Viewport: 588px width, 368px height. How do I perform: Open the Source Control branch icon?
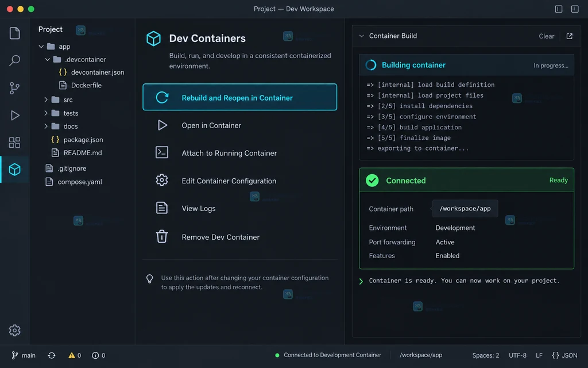[14, 88]
